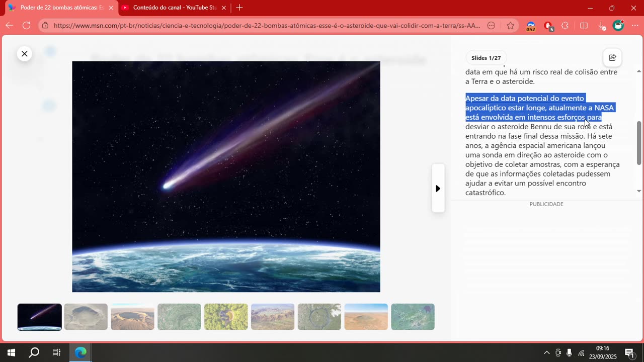Advance to the next slide with the arrow
The width and height of the screenshot is (644, 362).
click(x=438, y=189)
